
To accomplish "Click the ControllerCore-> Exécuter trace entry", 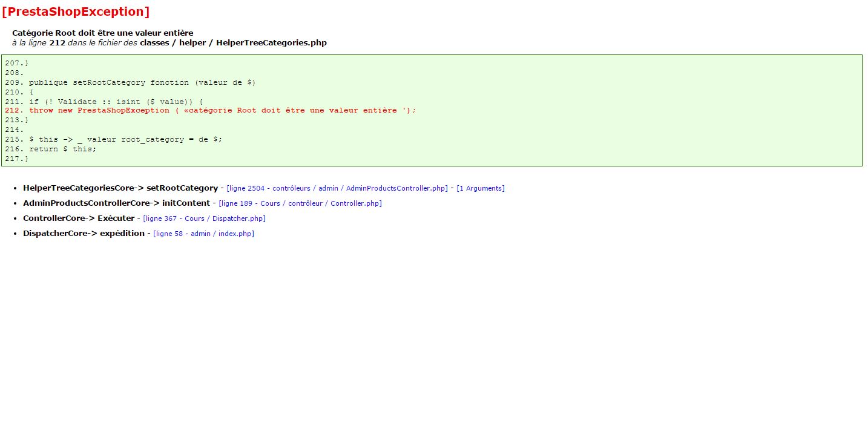I will click(79, 218).
